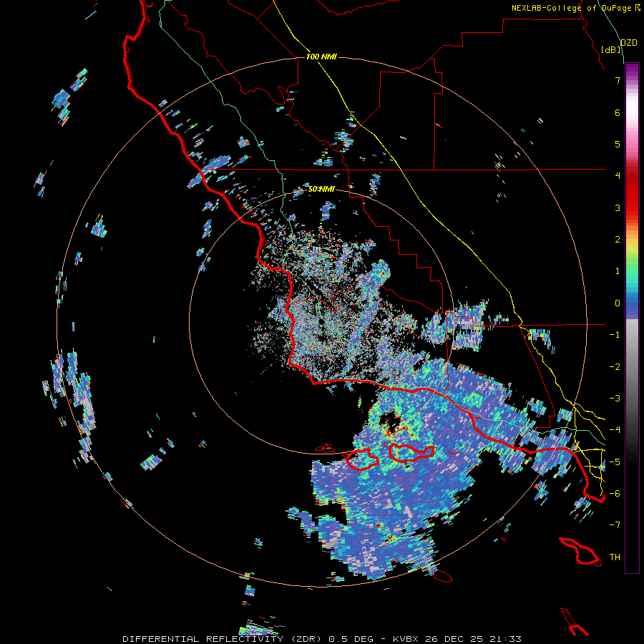Click the [dB] unit label
This screenshot has height=644, width=644.
click(x=611, y=49)
